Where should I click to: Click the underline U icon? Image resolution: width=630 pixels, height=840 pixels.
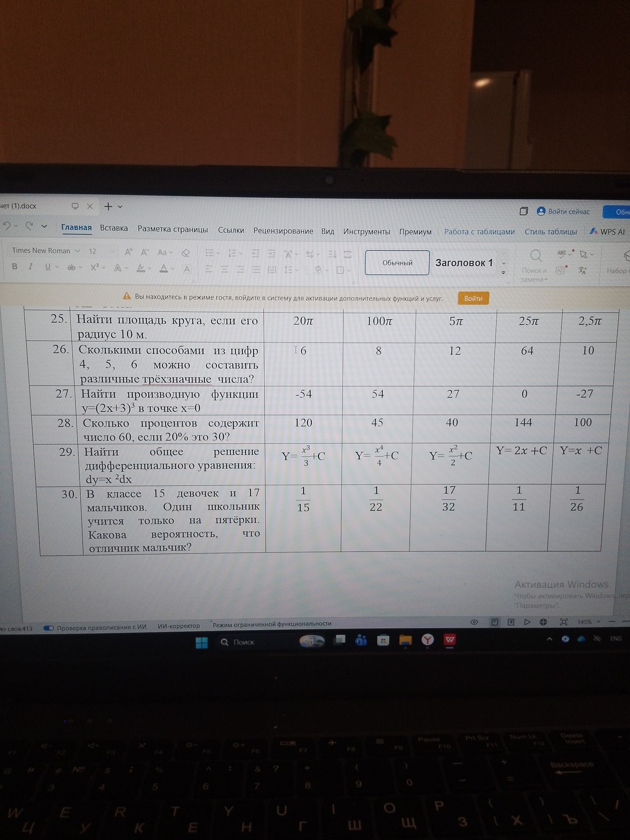coord(48,266)
